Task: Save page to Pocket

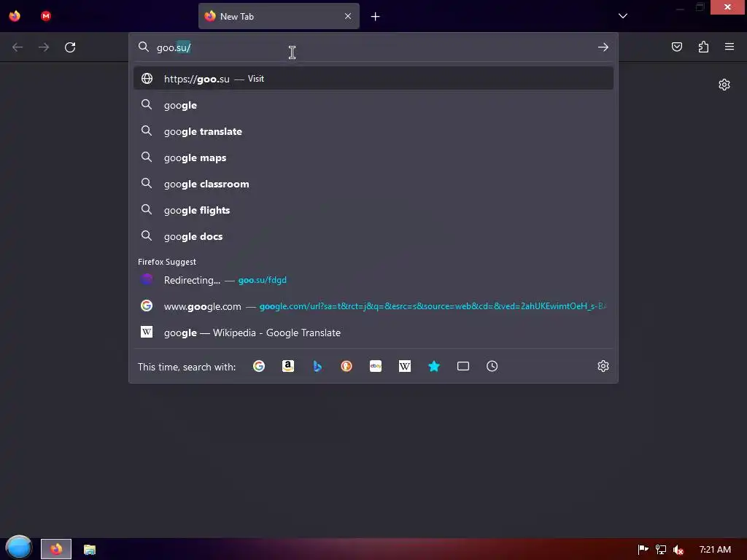Action: click(x=677, y=47)
